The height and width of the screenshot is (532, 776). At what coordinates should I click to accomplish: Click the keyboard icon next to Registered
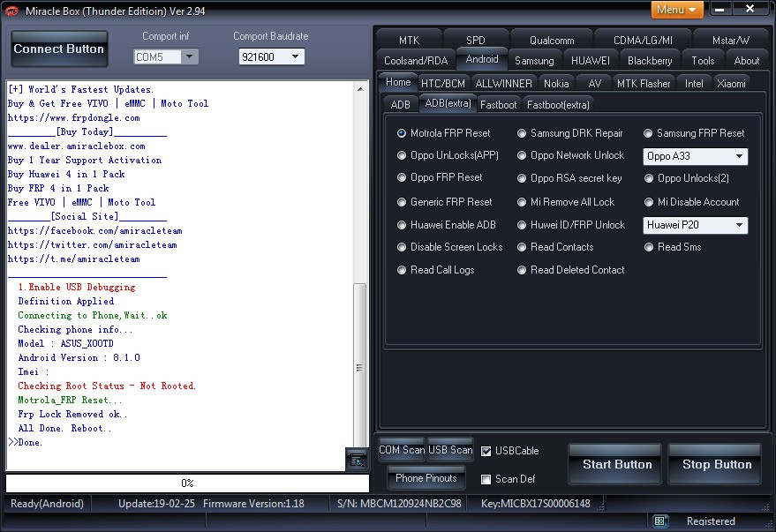[660, 521]
